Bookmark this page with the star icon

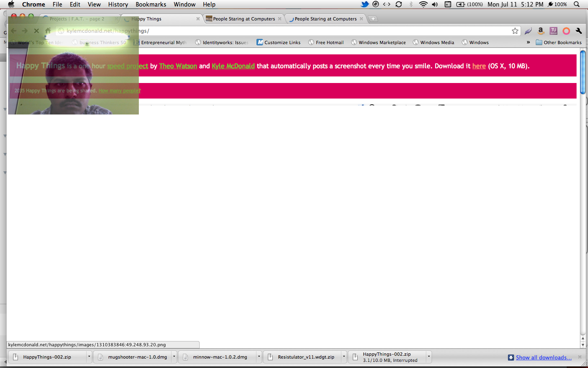[515, 31]
